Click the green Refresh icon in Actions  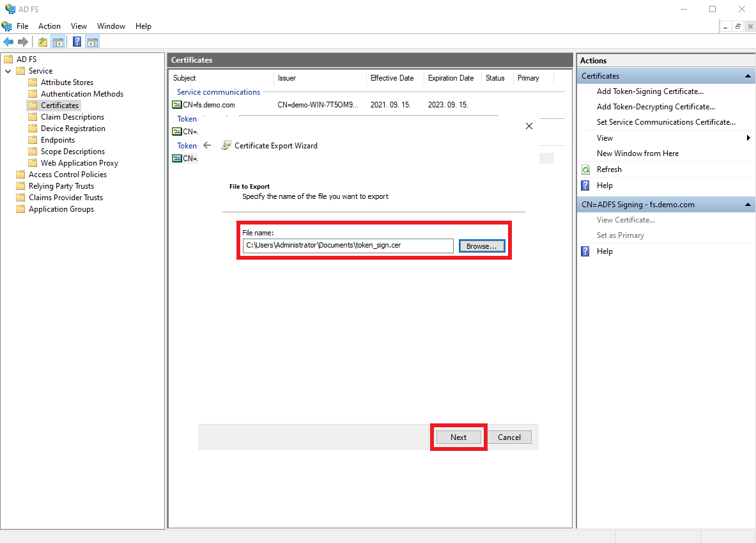pyautogui.click(x=585, y=169)
